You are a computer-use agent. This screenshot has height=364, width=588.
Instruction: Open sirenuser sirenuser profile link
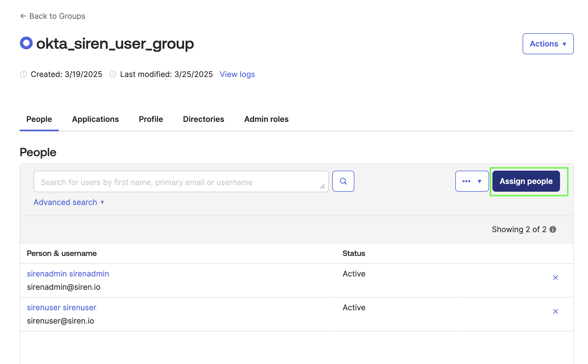62,307
